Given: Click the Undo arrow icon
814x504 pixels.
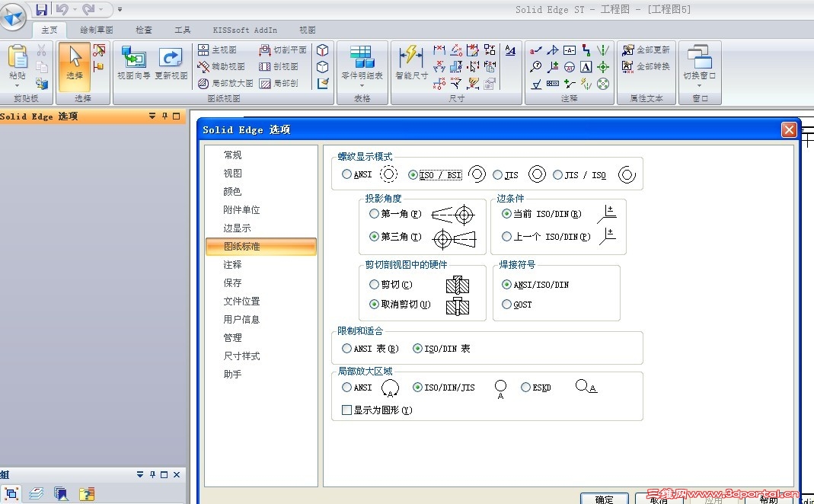Looking at the screenshot, I should [62, 9].
